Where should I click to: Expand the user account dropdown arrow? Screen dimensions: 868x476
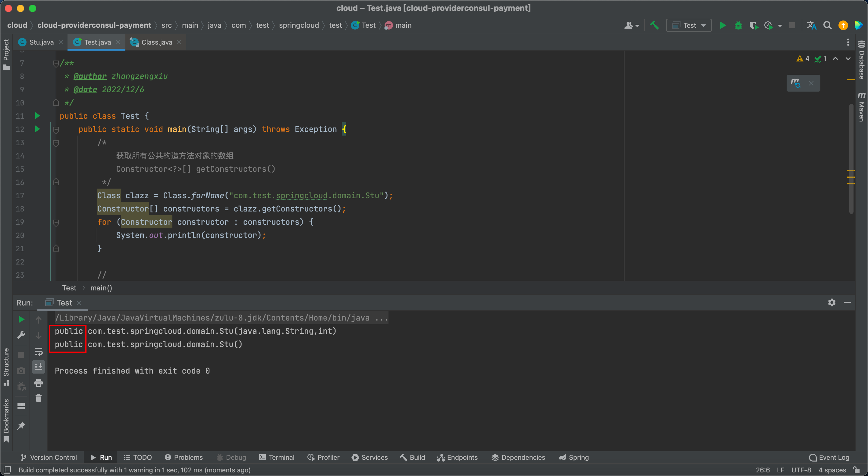[x=637, y=26]
